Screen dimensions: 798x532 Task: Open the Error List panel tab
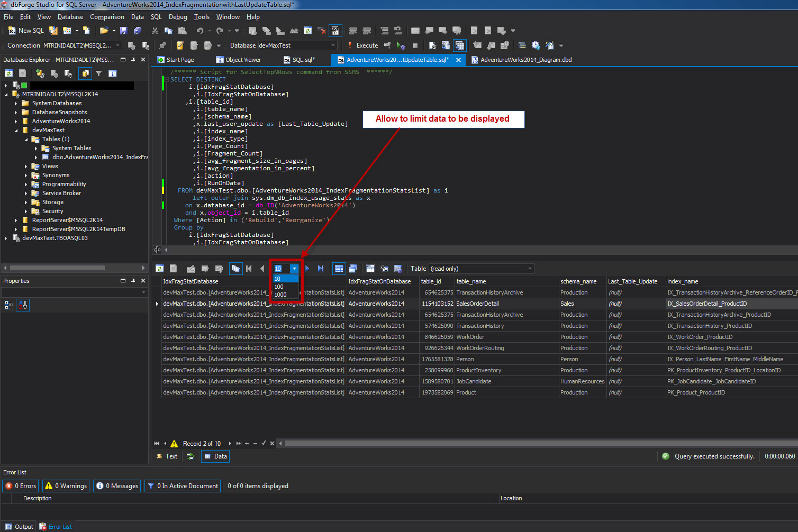pyautogui.click(x=56, y=527)
